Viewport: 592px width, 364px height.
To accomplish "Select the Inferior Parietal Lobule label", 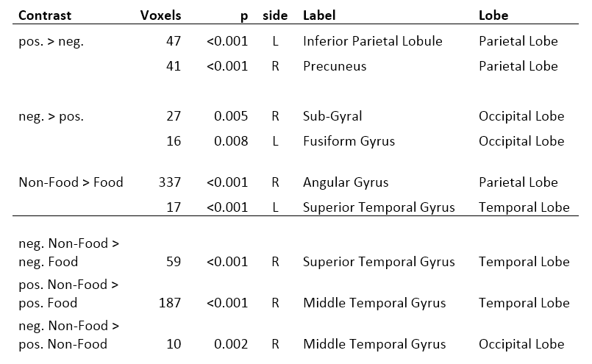I will click(x=372, y=41).
